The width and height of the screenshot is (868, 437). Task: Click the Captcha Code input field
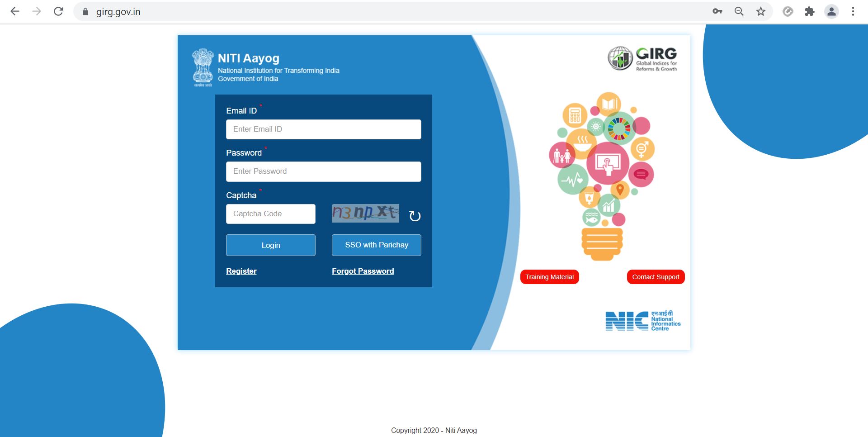271,214
